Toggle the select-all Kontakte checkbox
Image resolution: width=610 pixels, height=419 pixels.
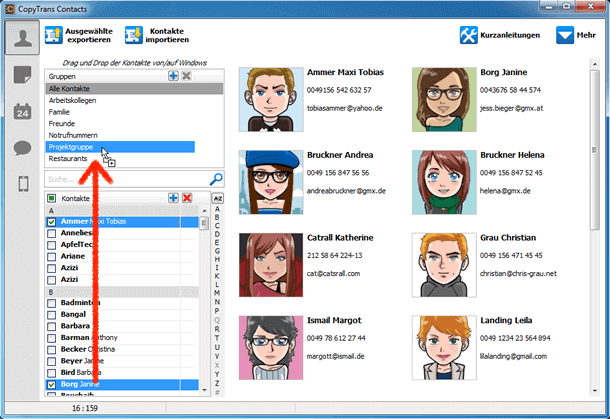(51, 198)
